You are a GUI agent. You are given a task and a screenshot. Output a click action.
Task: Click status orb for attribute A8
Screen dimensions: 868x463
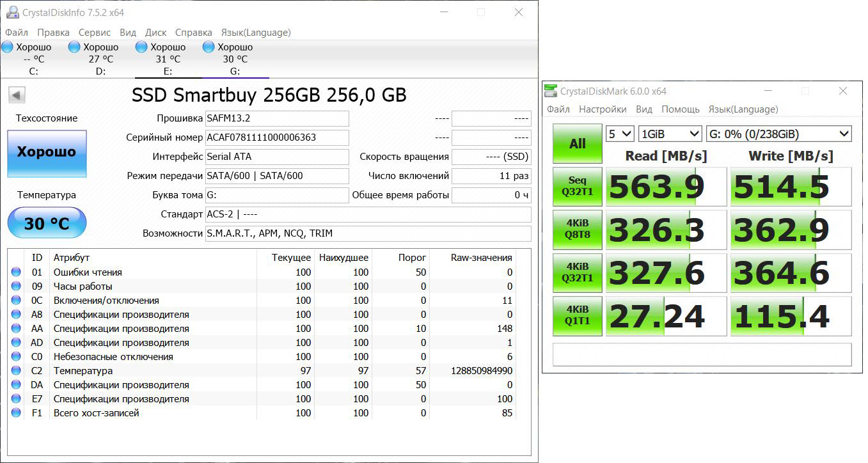coord(16,315)
